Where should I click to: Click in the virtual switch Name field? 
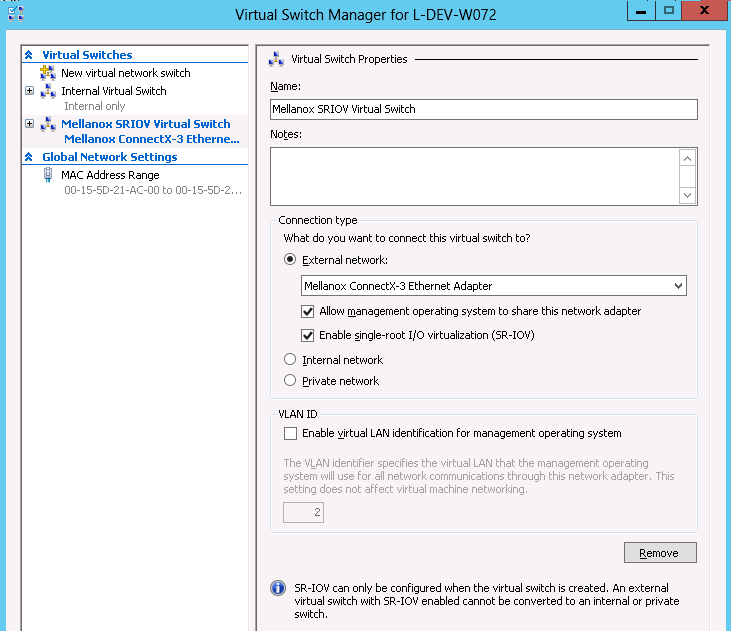pos(483,109)
